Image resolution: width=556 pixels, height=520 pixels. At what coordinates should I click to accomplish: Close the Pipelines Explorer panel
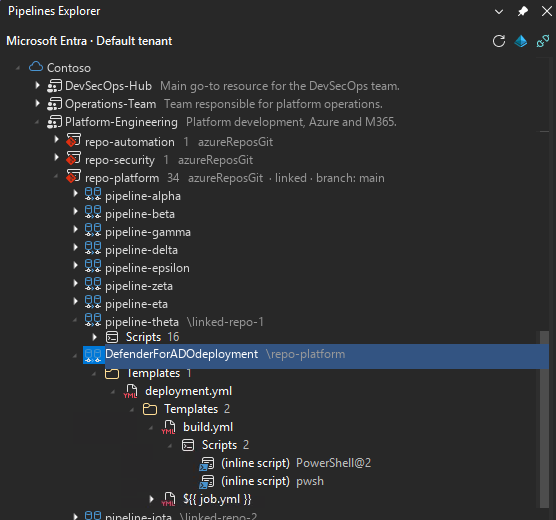coord(547,11)
